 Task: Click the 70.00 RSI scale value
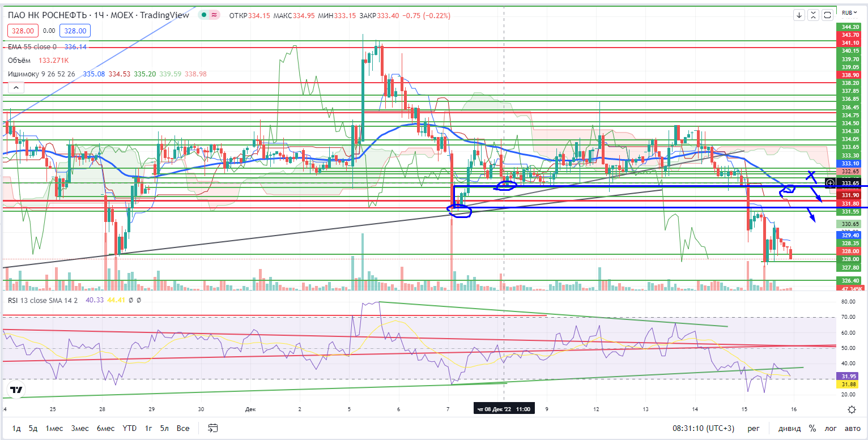click(x=848, y=318)
